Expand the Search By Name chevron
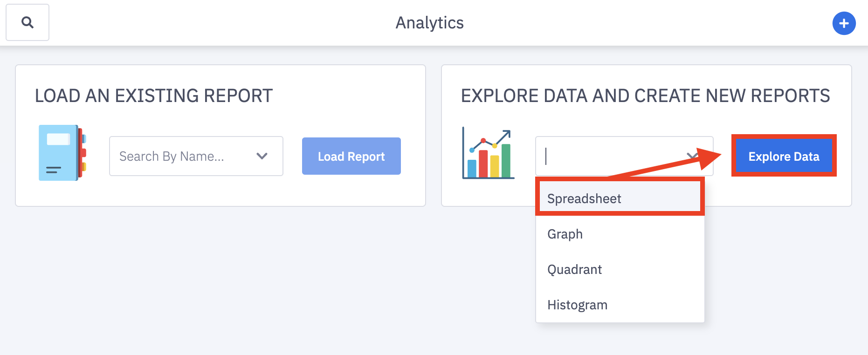868x355 pixels. pyautogui.click(x=262, y=156)
